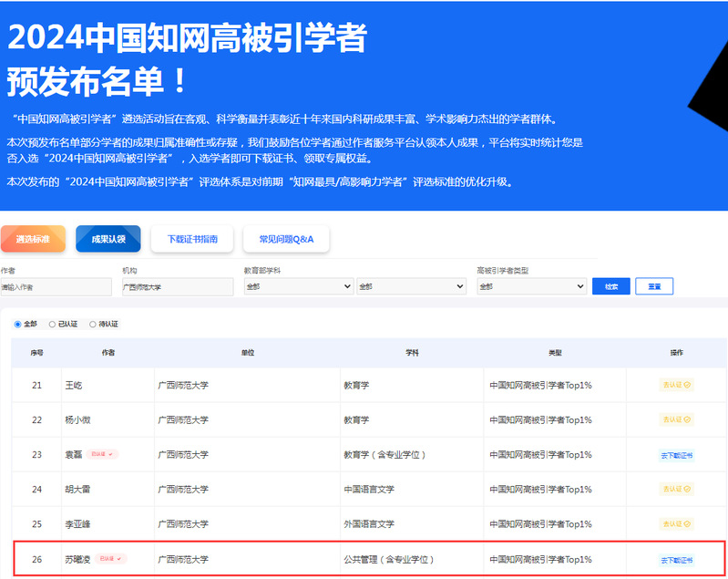Click 去认证 for 王屹 row

pos(676,385)
